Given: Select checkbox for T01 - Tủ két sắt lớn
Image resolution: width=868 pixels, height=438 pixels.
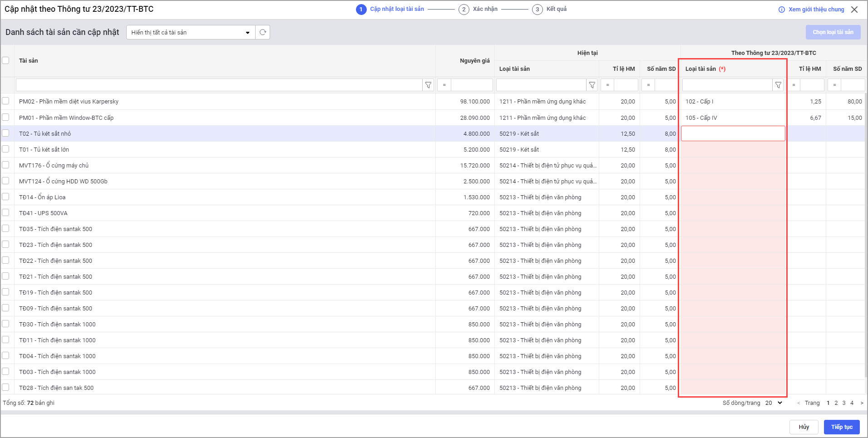Looking at the screenshot, I should pos(5,149).
